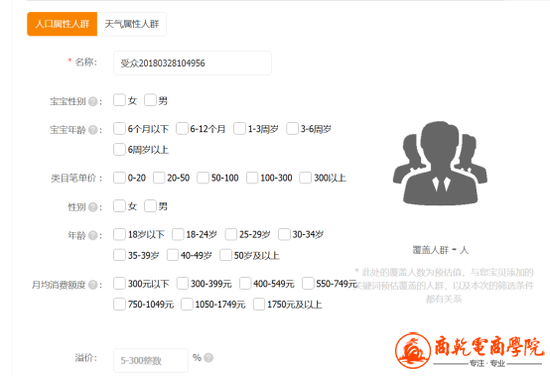
Task: Select the 1750元及以上 checkbox
Action: (x=259, y=304)
